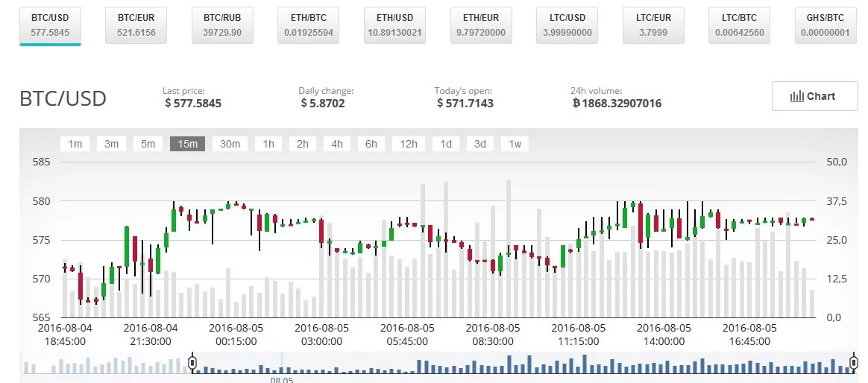Set chart interval to 1w
Viewport: 868px width, 383px height.
click(x=515, y=144)
